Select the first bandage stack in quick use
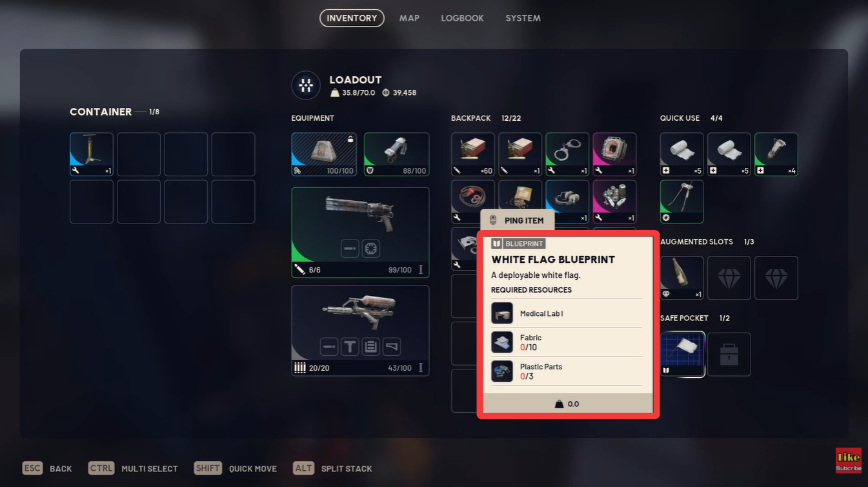Image resolution: width=868 pixels, height=487 pixels. pyautogui.click(x=682, y=154)
